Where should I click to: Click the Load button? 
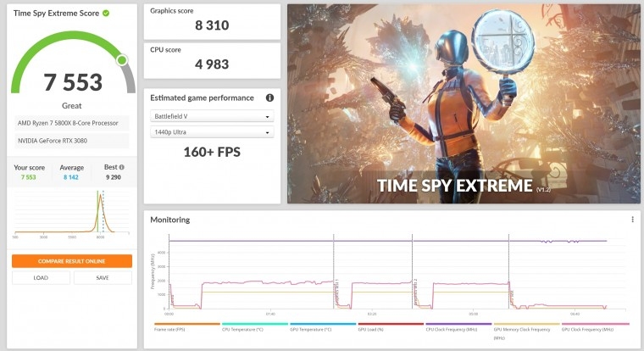coord(41,278)
